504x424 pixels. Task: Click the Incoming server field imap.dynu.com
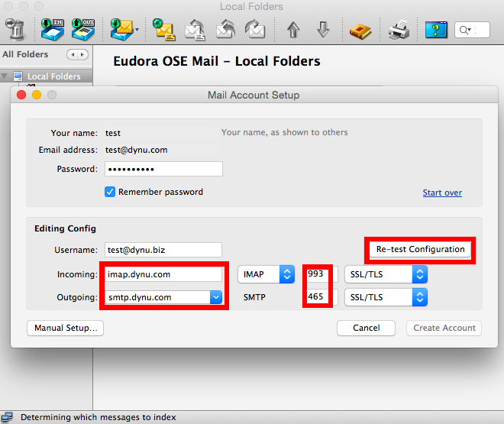(x=163, y=274)
